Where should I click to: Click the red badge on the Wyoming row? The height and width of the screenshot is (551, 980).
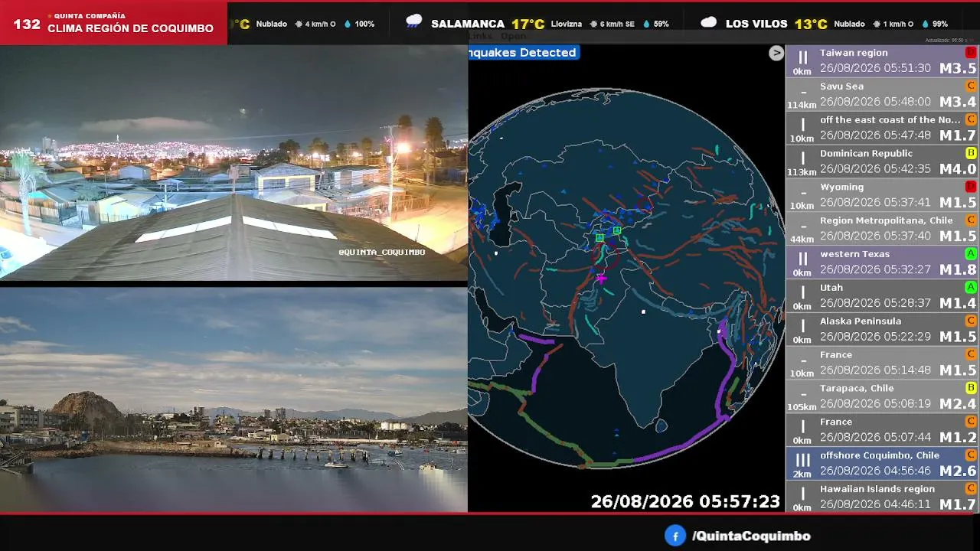(x=971, y=187)
